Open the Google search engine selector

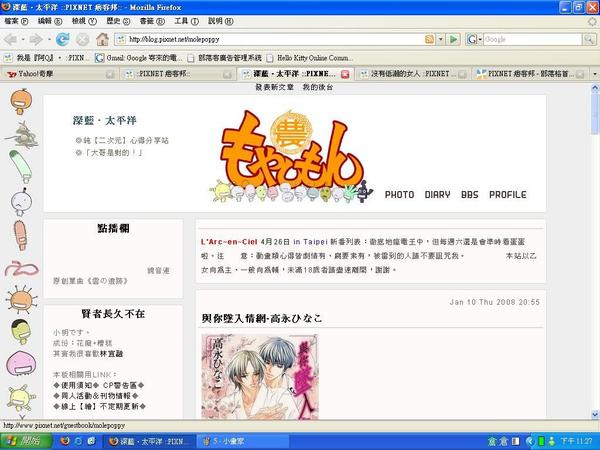474,39
